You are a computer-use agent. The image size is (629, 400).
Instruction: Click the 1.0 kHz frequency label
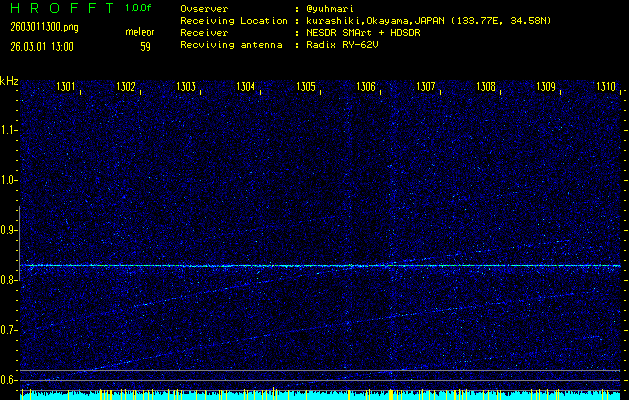(x=9, y=180)
